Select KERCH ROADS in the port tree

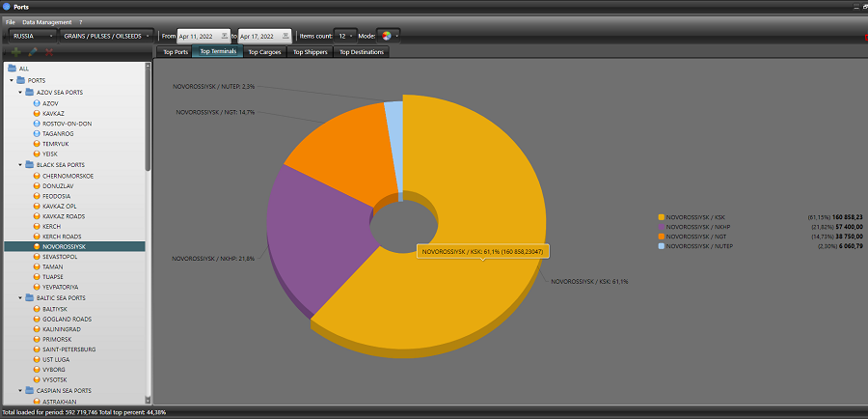click(62, 237)
